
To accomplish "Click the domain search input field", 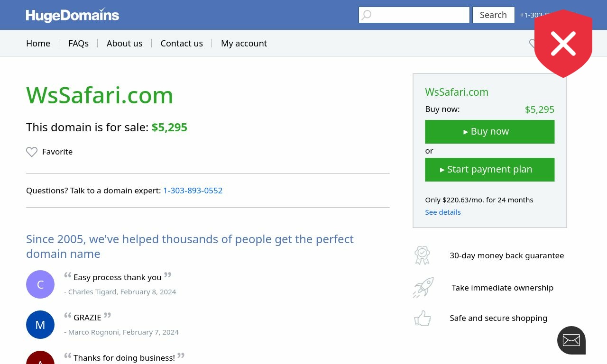I will (x=414, y=15).
